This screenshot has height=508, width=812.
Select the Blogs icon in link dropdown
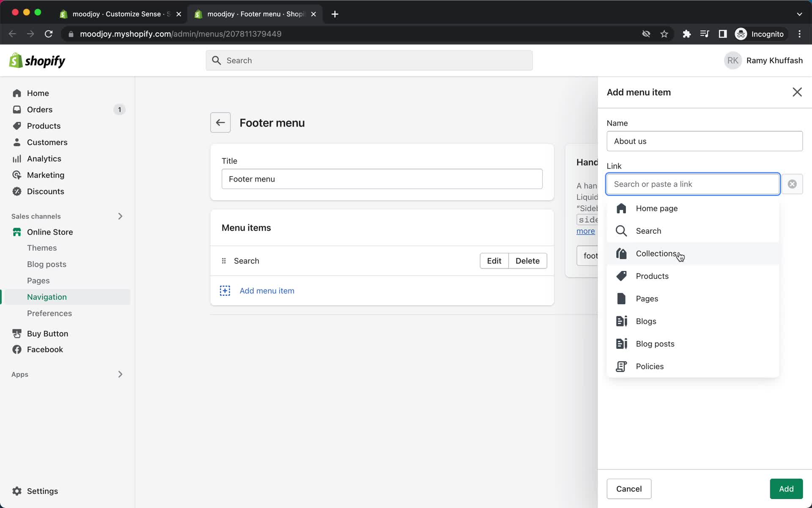pos(621,321)
